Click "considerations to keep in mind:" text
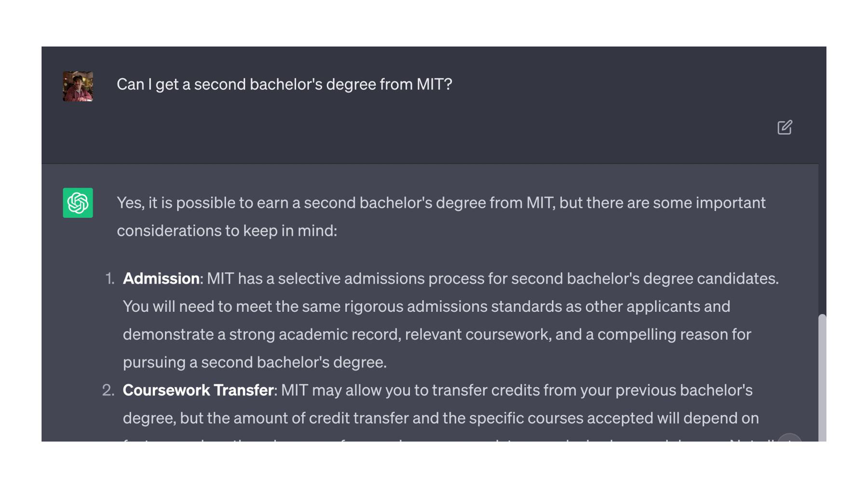The width and height of the screenshot is (868, 488). pos(227,231)
